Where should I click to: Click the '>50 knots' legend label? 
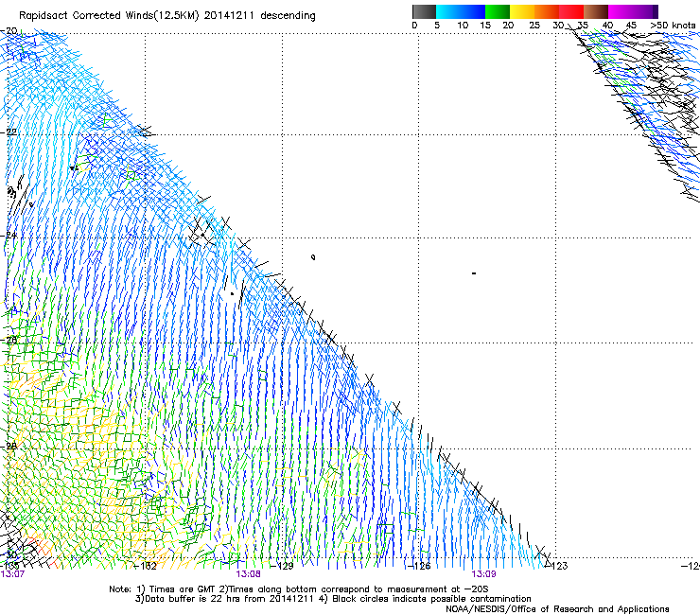pyautogui.click(x=673, y=26)
